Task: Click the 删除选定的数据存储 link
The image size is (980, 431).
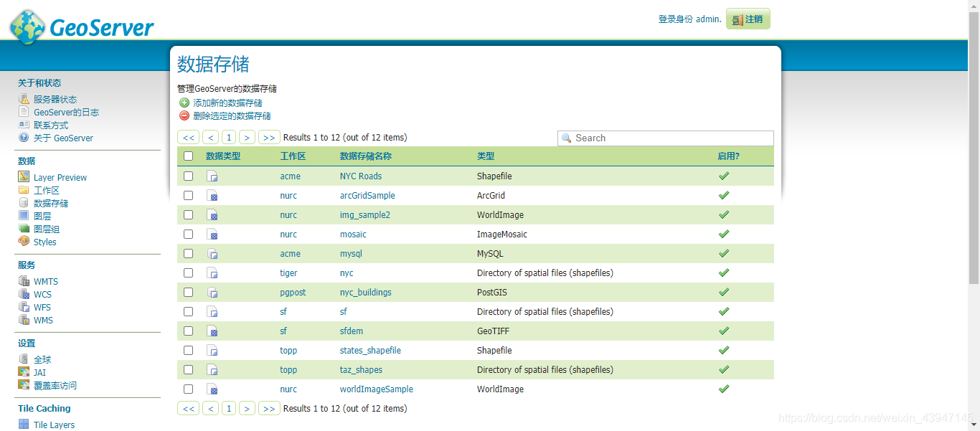Action: 232,116
